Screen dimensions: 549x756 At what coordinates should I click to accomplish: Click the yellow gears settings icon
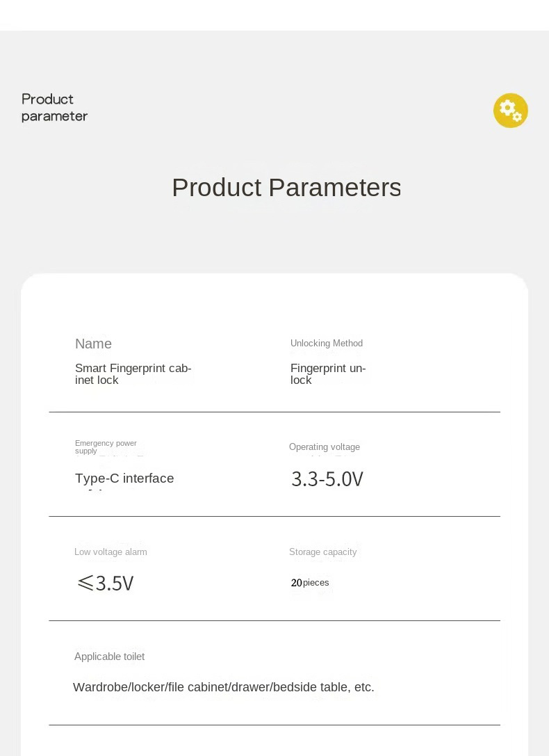click(511, 111)
